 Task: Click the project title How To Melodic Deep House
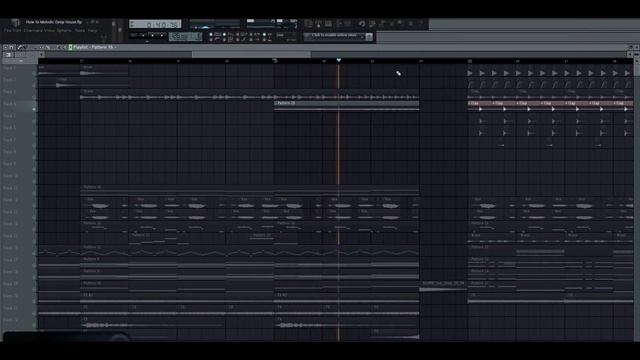point(54,22)
